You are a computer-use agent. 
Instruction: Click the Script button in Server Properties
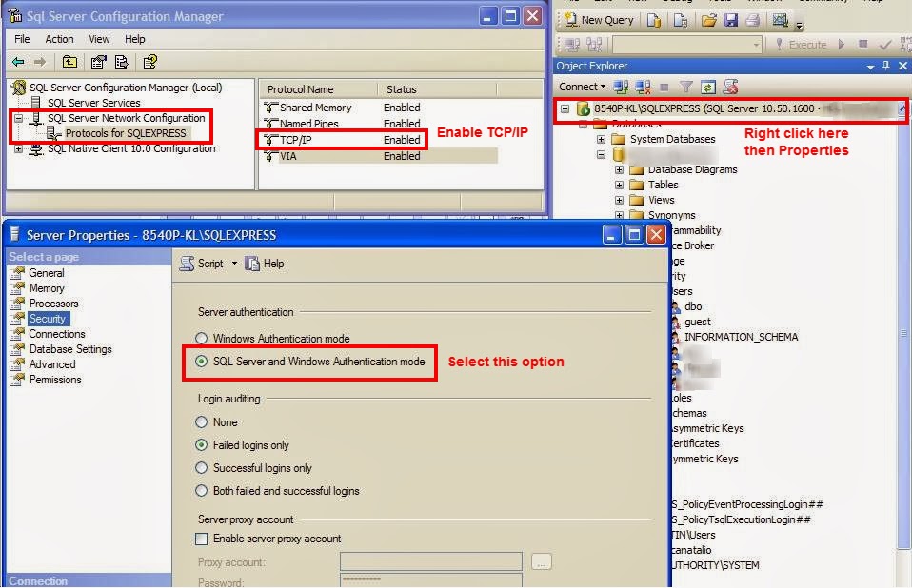pyautogui.click(x=206, y=264)
